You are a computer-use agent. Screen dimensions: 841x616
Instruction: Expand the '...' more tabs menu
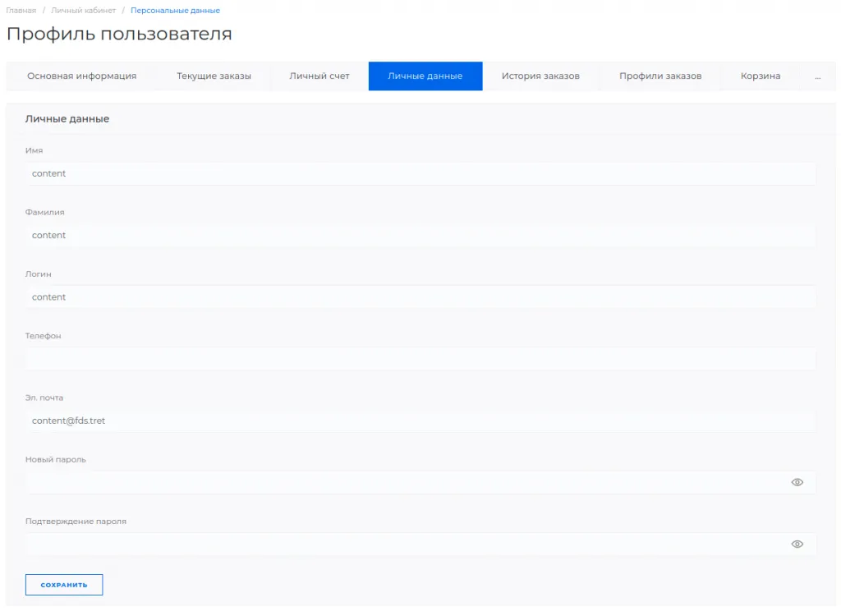[817, 76]
